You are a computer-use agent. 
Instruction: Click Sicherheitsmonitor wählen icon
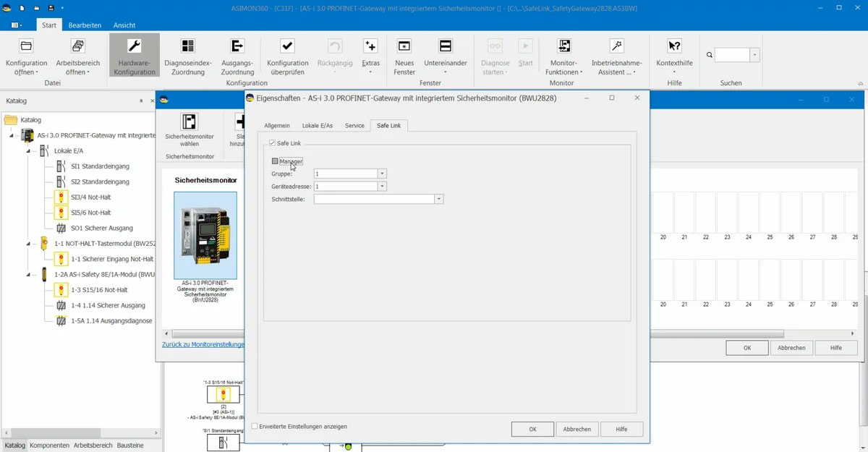[190, 122]
